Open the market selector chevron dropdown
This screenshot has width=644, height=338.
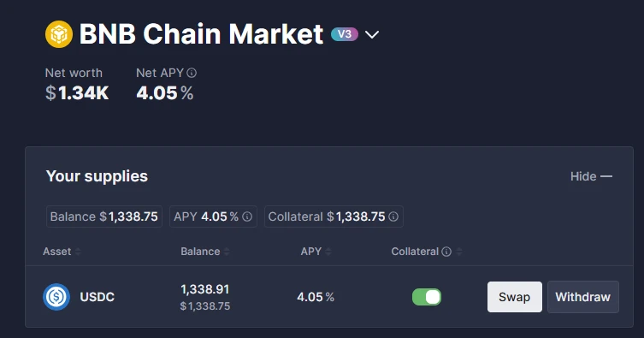[372, 34]
